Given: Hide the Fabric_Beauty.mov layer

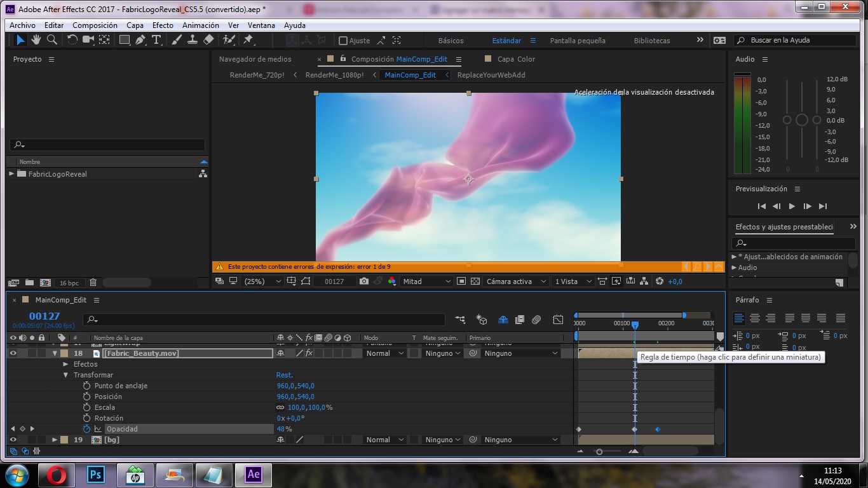Looking at the screenshot, I should 13,353.
